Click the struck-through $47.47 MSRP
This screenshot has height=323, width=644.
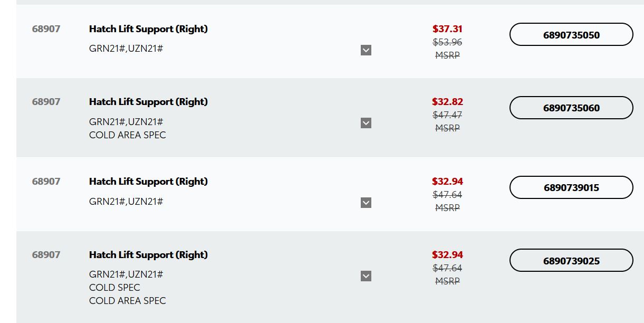tap(447, 115)
